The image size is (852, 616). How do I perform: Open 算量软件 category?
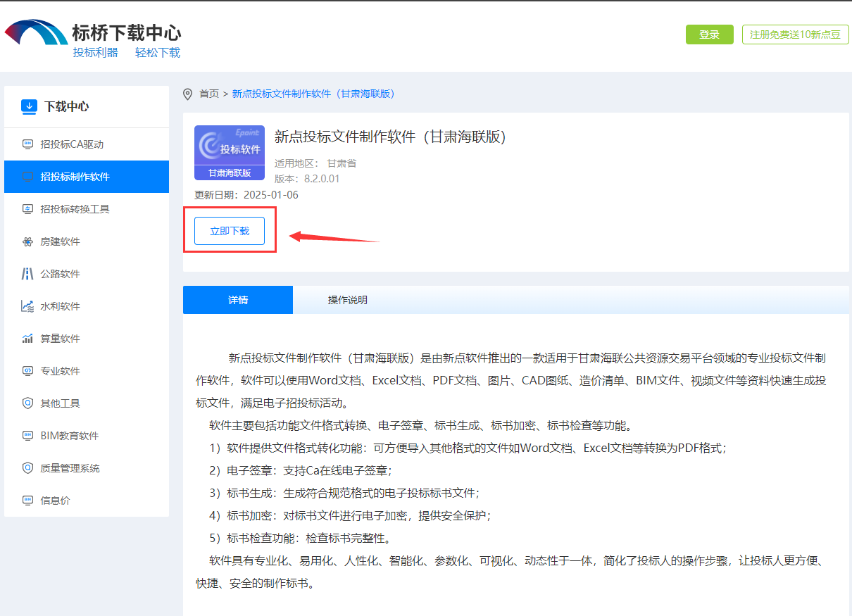point(87,339)
